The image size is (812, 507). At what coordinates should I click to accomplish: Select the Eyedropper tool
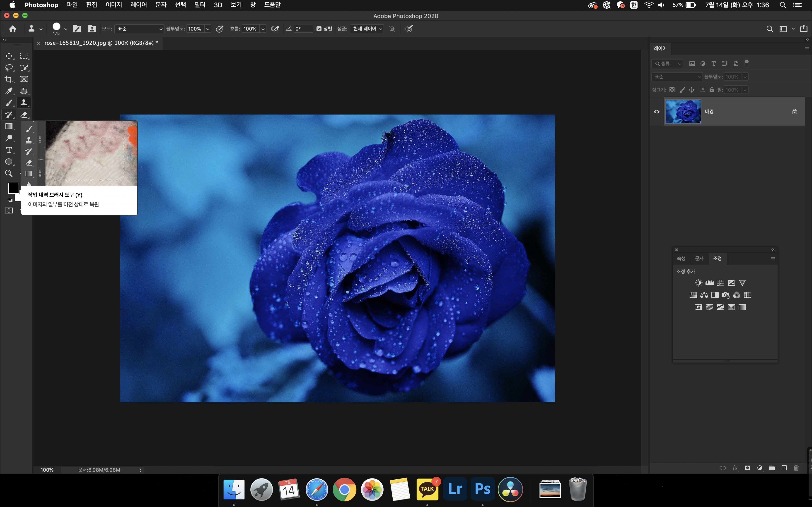(x=9, y=91)
